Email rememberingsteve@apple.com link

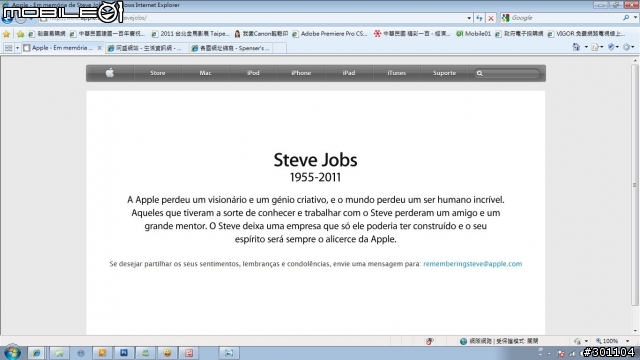pyautogui.click(x=473, y=264)
